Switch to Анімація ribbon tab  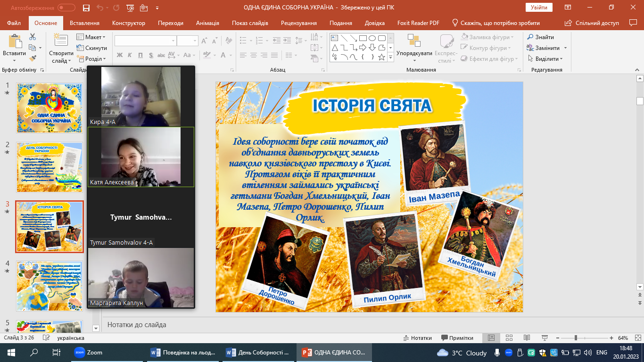coord(208,23)
